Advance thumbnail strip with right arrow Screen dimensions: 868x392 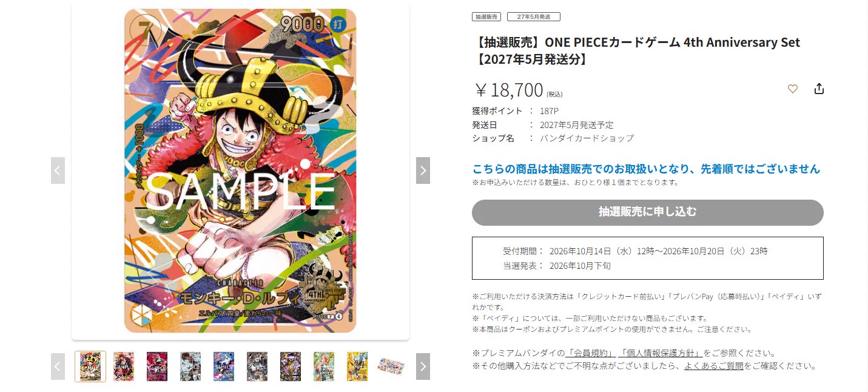[423, 367]
